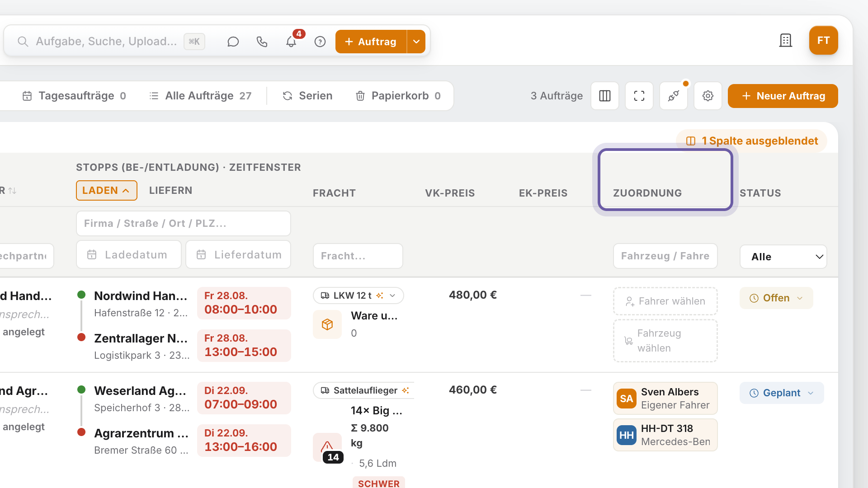Show the 1 hidden column
Image resolution: width=868 pixels, height=488 pixels.
(752, 141)
